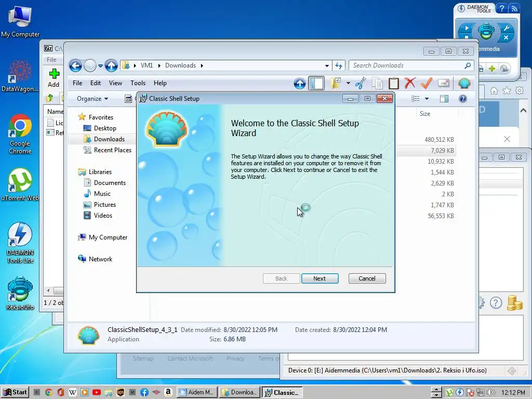Expand the folder options toolbar dropdown arrow
Viewport: 532px width, 399px height.
(x=348, y=83)
